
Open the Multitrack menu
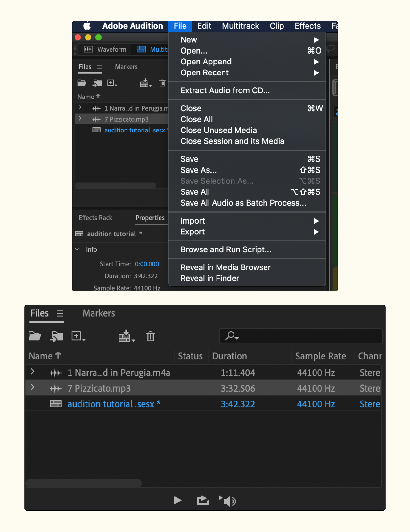click(x=241, y=26)
